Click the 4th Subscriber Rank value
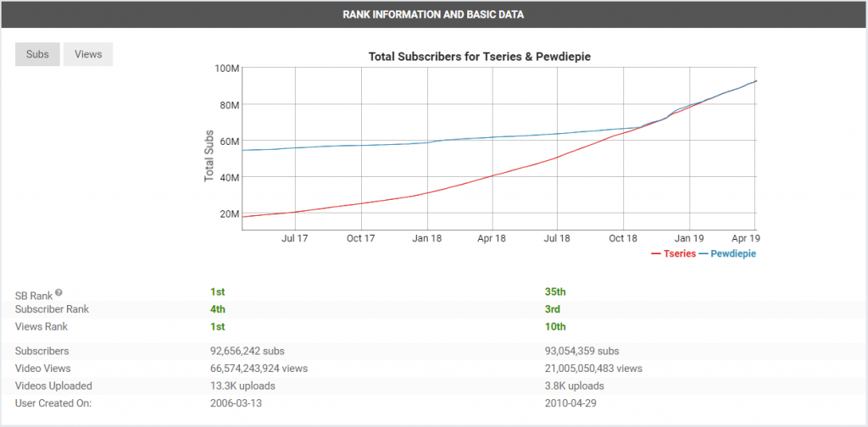This screenshot has width=868, height=427. tap(218, 309)
